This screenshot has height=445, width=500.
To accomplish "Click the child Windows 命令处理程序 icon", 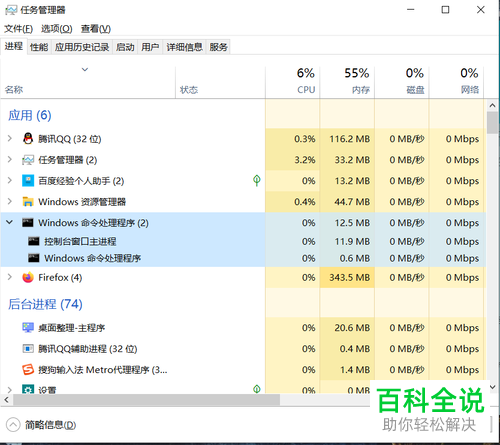I will pyautogui.click(x=34, y=258).
